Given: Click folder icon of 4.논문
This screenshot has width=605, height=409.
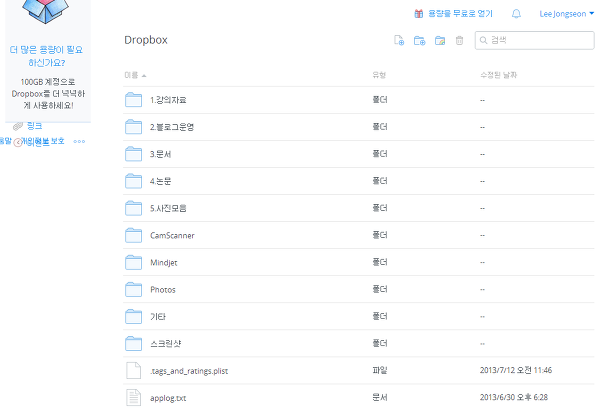Looking at the screenshot, I should pyautogui.click(x=134, y=181).
